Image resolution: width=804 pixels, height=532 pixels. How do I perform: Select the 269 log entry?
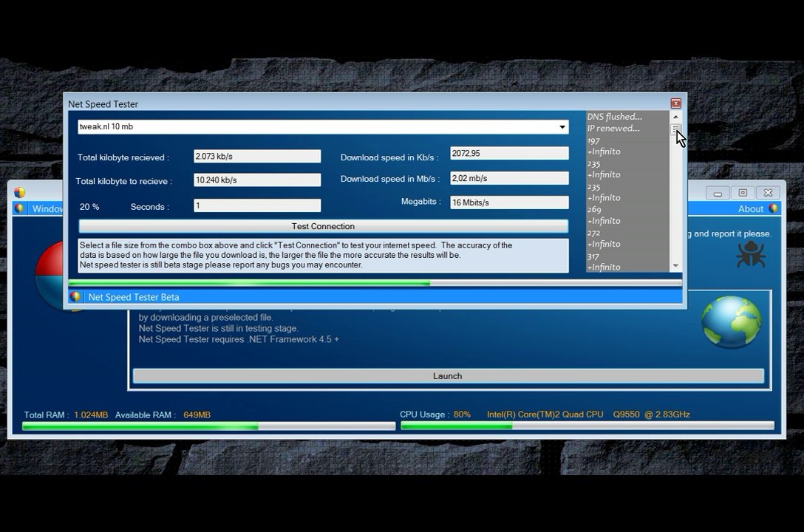[x=594, y=210]
